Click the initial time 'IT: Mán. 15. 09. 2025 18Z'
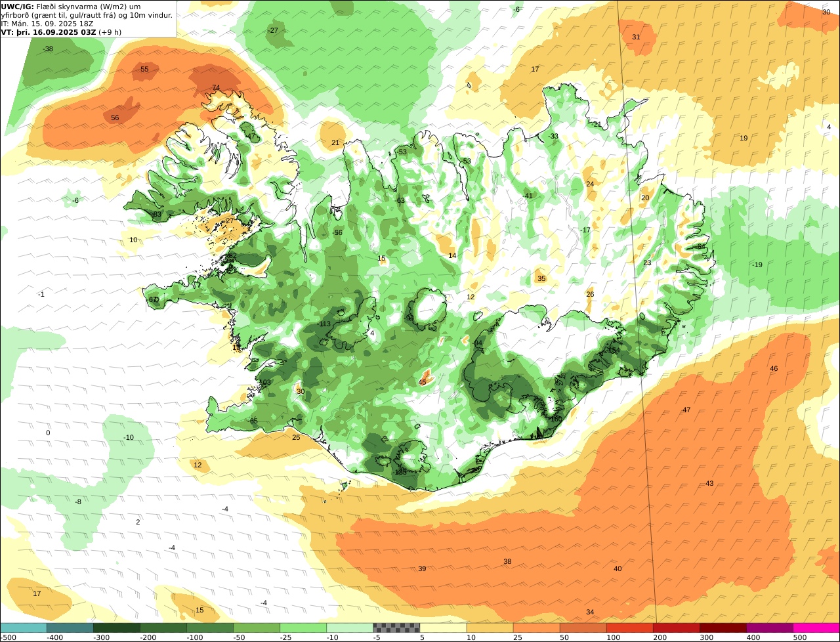840x642 pixels. pyautogui.click(x=47, y=24)
